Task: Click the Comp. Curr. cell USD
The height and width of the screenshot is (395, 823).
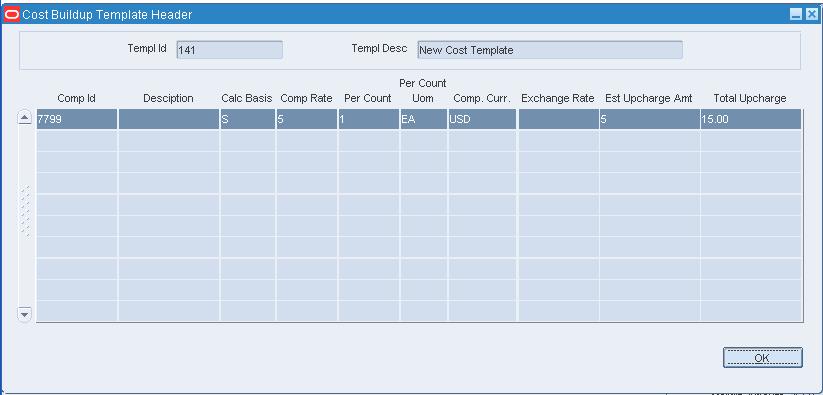Action: point(482,119)
